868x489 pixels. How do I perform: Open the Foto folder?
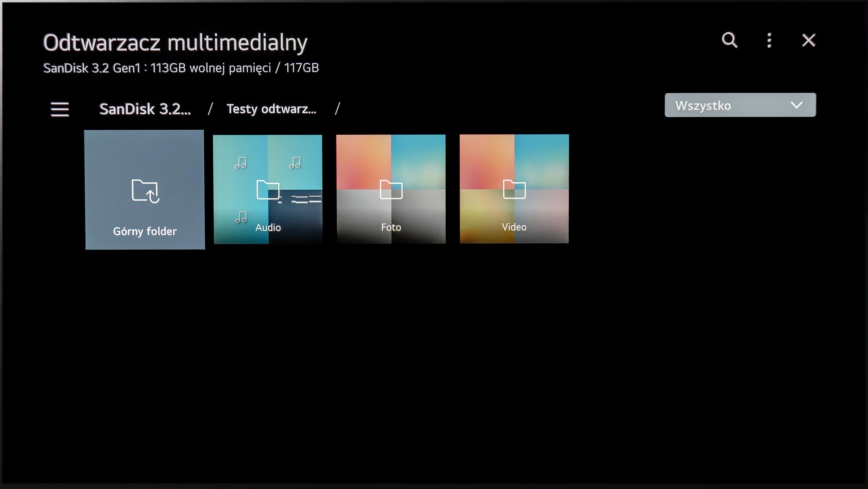[391, 189]
